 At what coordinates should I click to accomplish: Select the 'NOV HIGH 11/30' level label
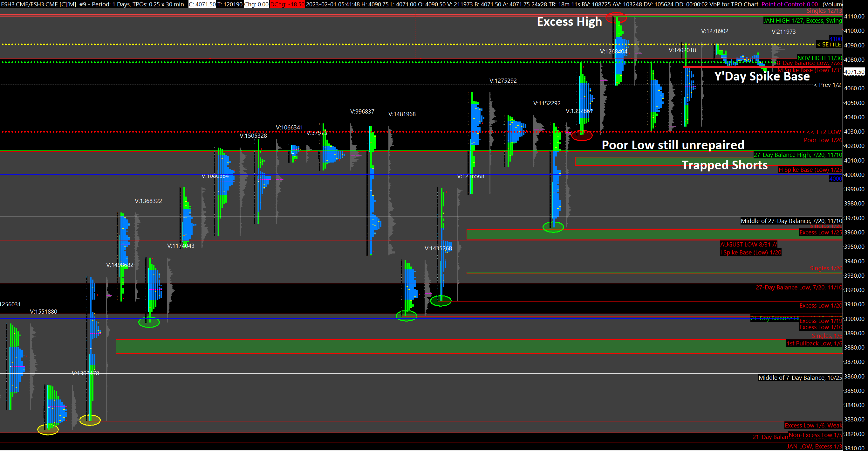(x=819, y=58)
